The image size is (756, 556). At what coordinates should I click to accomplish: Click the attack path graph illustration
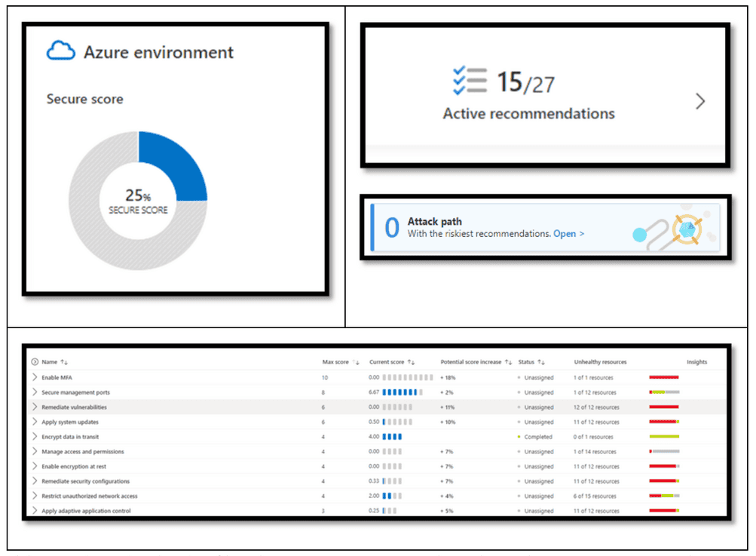click(x=673, y=229)
